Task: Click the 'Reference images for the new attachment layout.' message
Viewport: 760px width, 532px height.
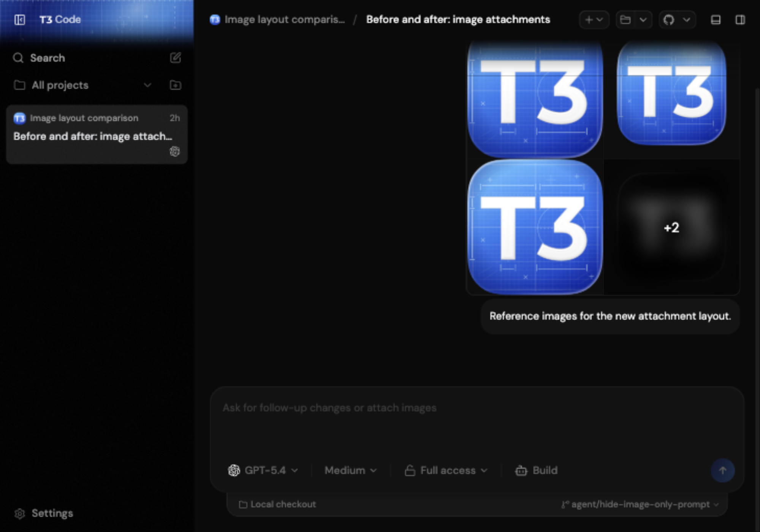Action: point(610,316)
